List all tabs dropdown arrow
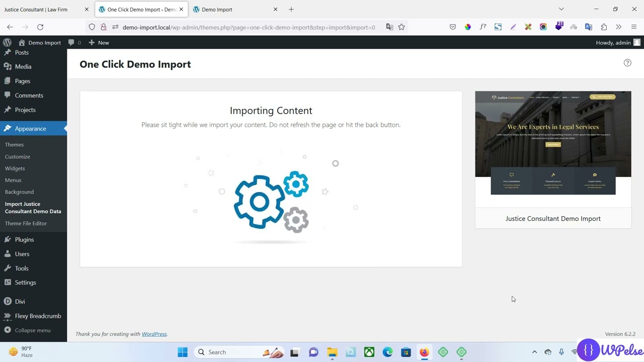The width and height of the screenshot is (644, 362). tap(561, 9)
